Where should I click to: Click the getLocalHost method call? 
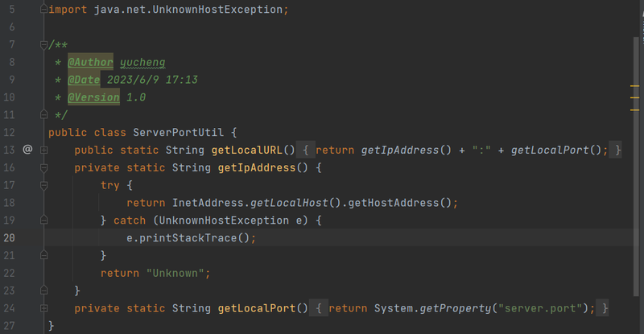tap(289, 203)
